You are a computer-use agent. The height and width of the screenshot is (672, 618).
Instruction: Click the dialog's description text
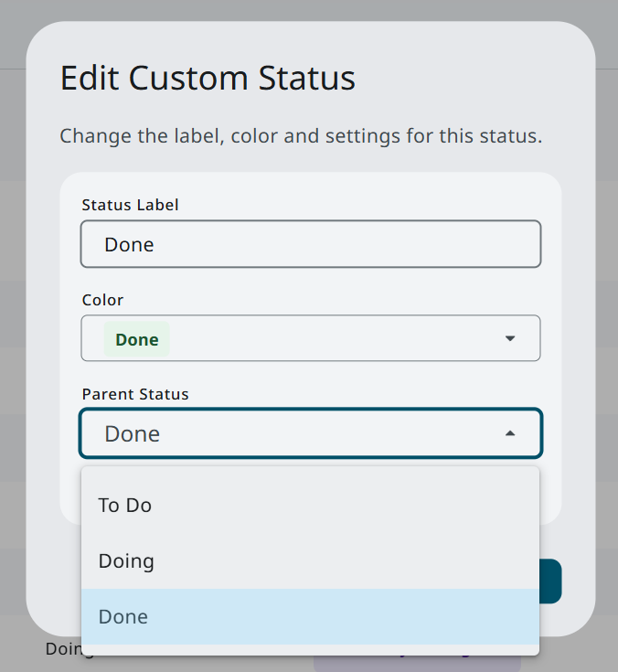click(301, 137)
